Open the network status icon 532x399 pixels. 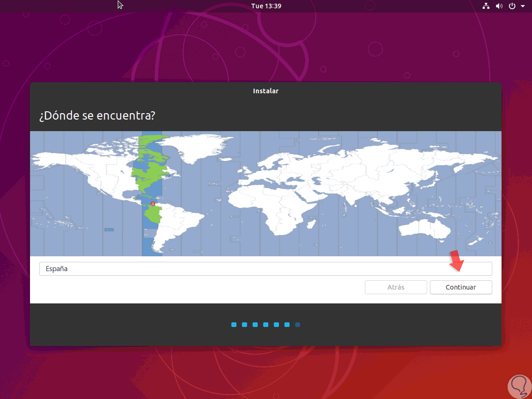tap(486, 6)
